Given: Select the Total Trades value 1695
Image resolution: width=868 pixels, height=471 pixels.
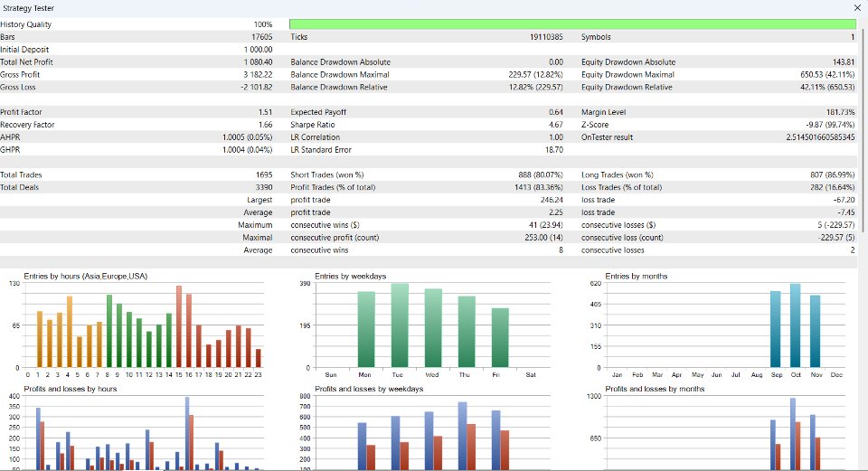Looking at the screenshot, I should click(265, 174).
